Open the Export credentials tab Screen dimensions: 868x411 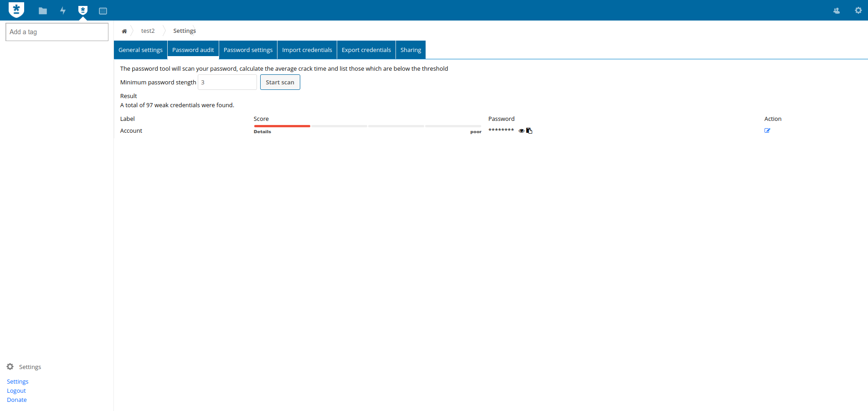[366, 50]
